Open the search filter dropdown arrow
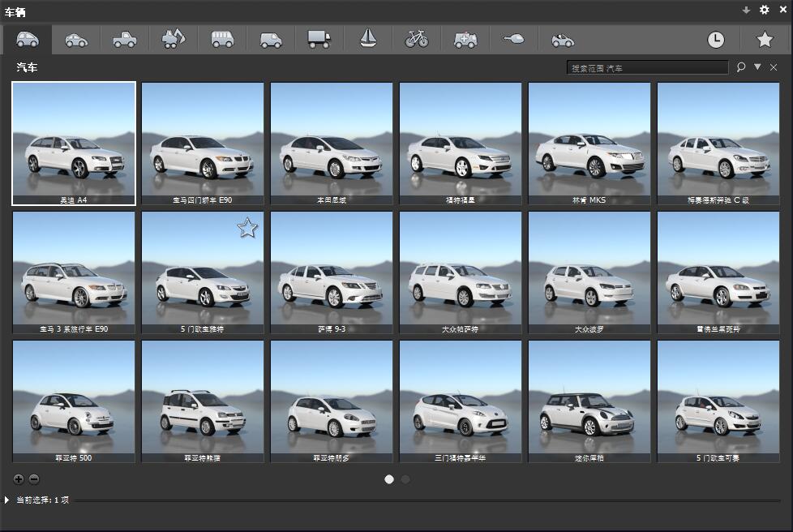Viewport: 793px width, 532px height. [x=757, y=67]
